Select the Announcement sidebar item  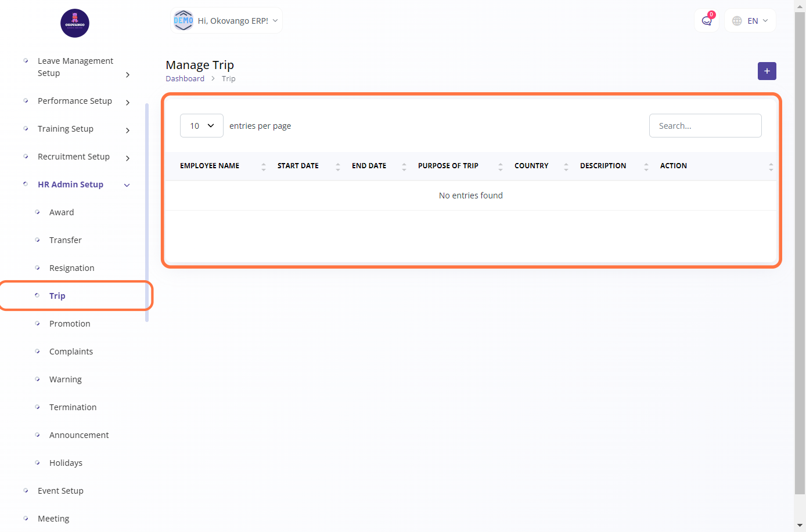pyautogui.click(x=79, y=435)
